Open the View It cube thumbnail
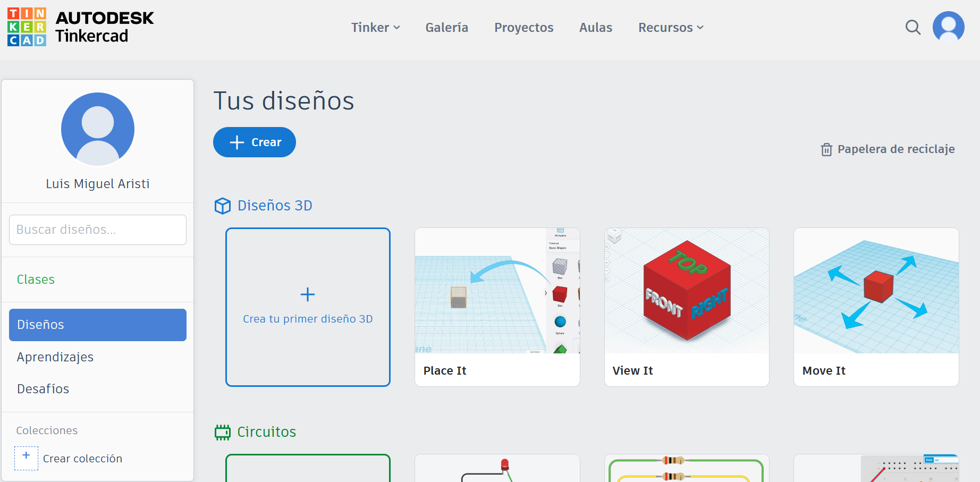The image size is (980, 482). click(687, 291)
